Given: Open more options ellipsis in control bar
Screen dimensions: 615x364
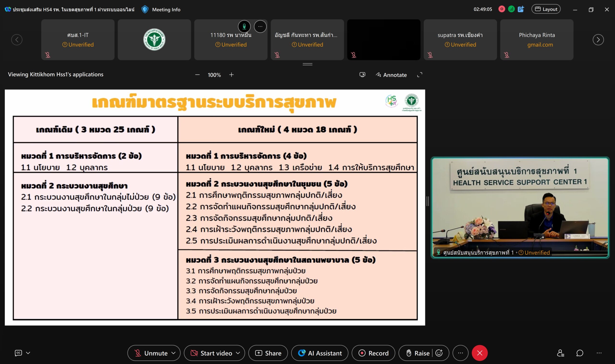Looking at the screenshot, I should click(460, 353).
